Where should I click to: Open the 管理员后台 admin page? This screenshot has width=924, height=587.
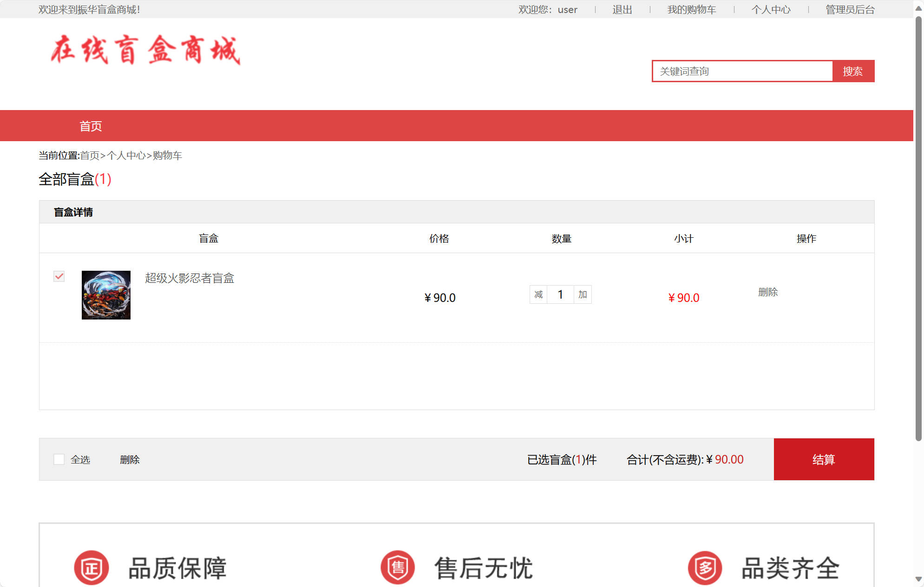click(x=849, y=9)
